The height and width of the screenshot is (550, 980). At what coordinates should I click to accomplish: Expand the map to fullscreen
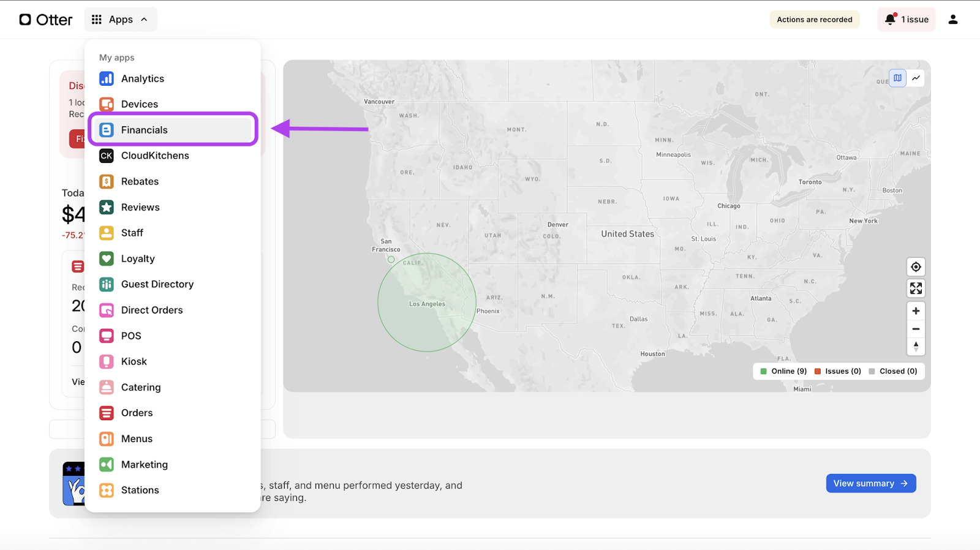coord(916,288)
